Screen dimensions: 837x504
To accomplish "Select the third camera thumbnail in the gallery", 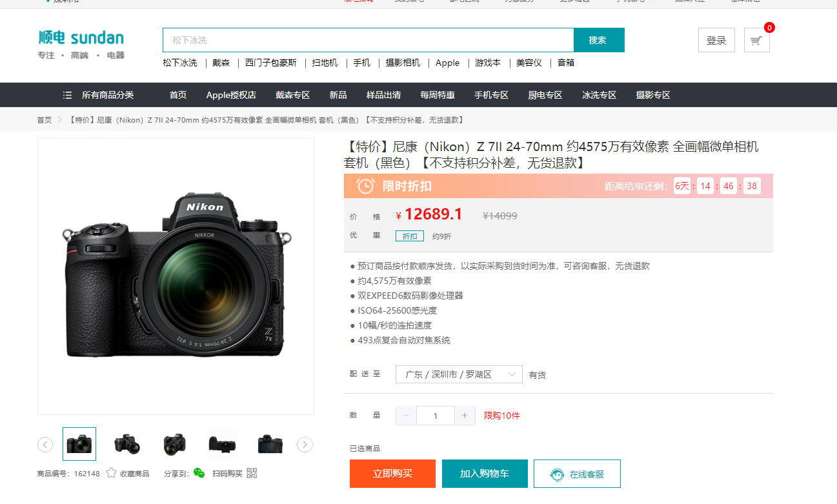I will pos(175,444).
